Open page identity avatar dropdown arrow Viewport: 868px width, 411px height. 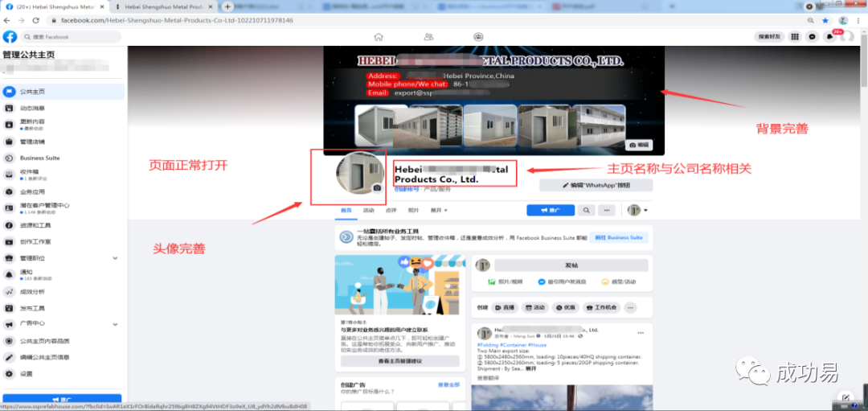(645, 211)
